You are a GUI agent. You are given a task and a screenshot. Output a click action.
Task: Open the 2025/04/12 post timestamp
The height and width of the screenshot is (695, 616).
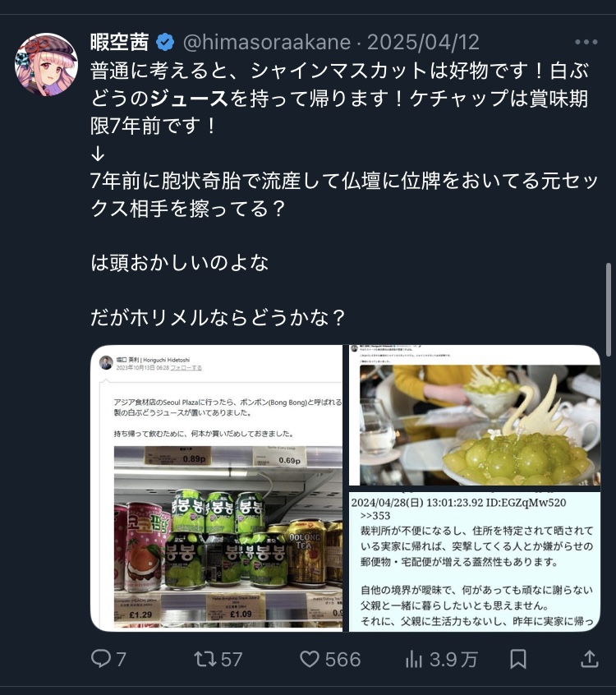tap(423, 43)
